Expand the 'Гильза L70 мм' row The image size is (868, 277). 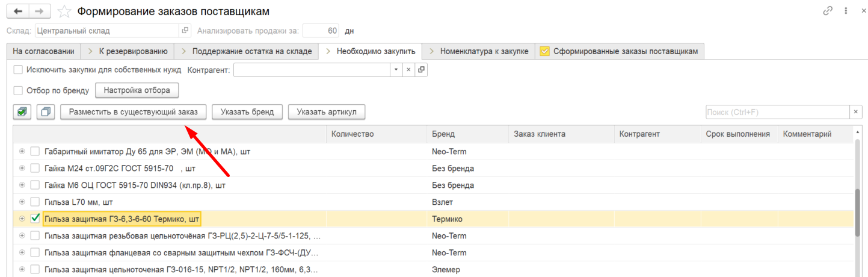point(22,202)
